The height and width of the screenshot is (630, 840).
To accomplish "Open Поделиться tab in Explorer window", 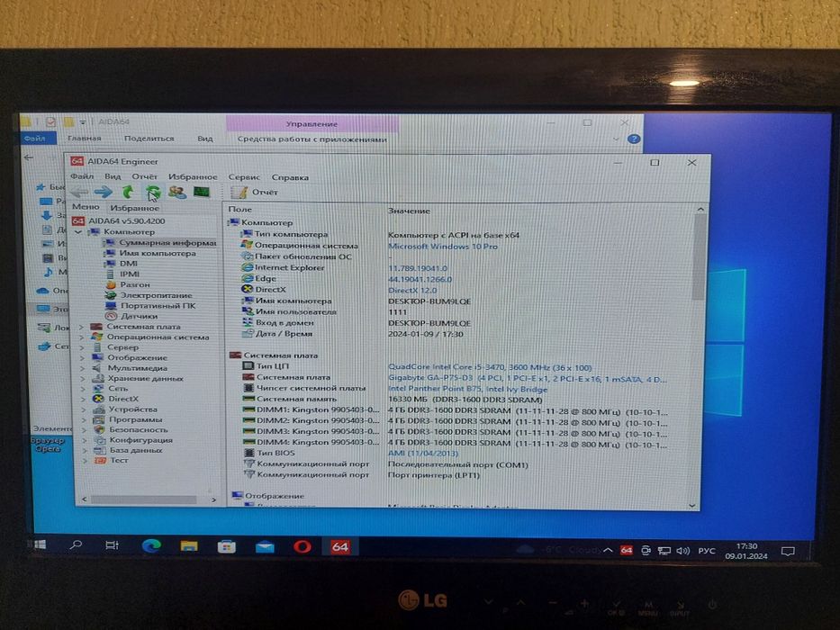I will 149,139.
